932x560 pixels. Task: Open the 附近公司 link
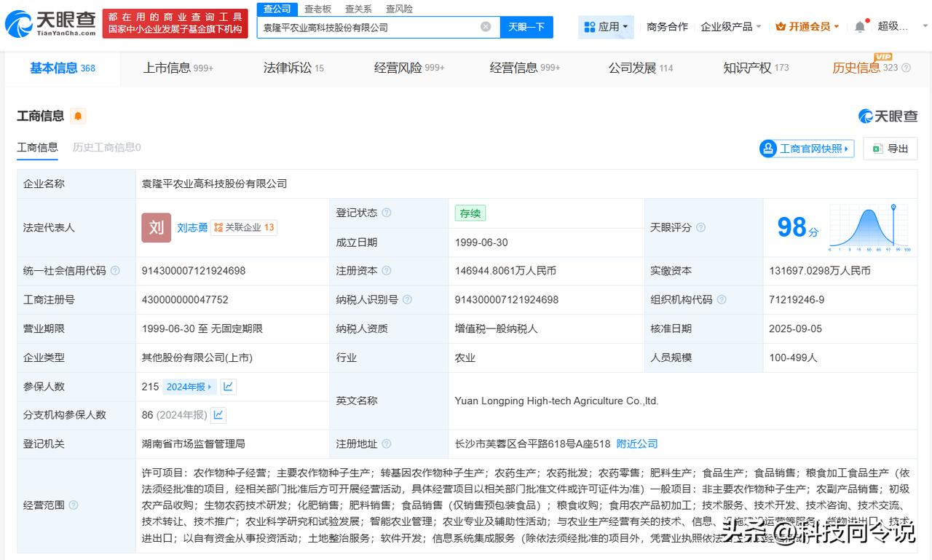click(637, 443)
